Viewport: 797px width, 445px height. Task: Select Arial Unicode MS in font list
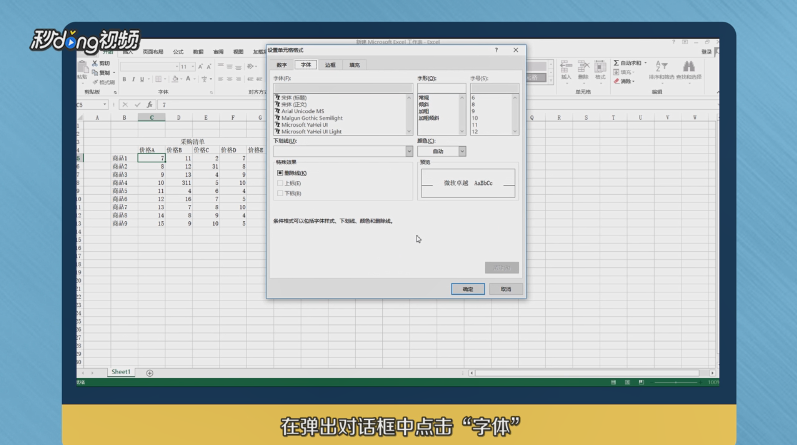[303, 111]
